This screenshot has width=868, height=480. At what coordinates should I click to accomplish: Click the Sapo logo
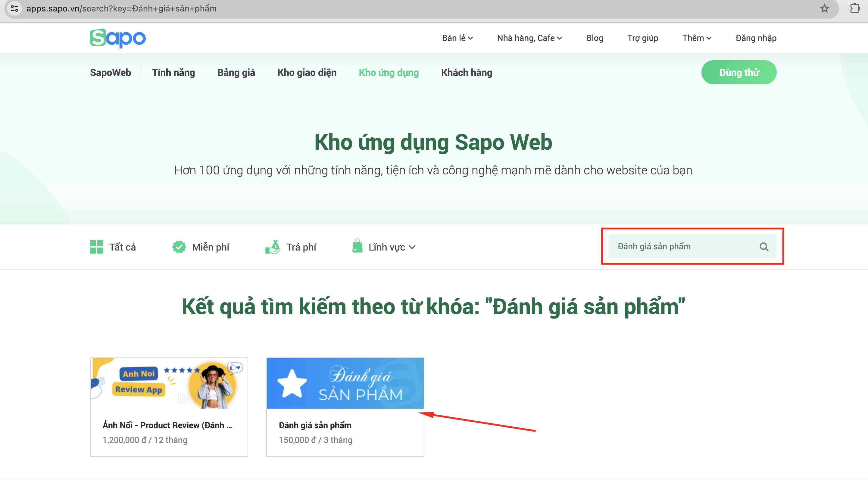coord(117,38)
